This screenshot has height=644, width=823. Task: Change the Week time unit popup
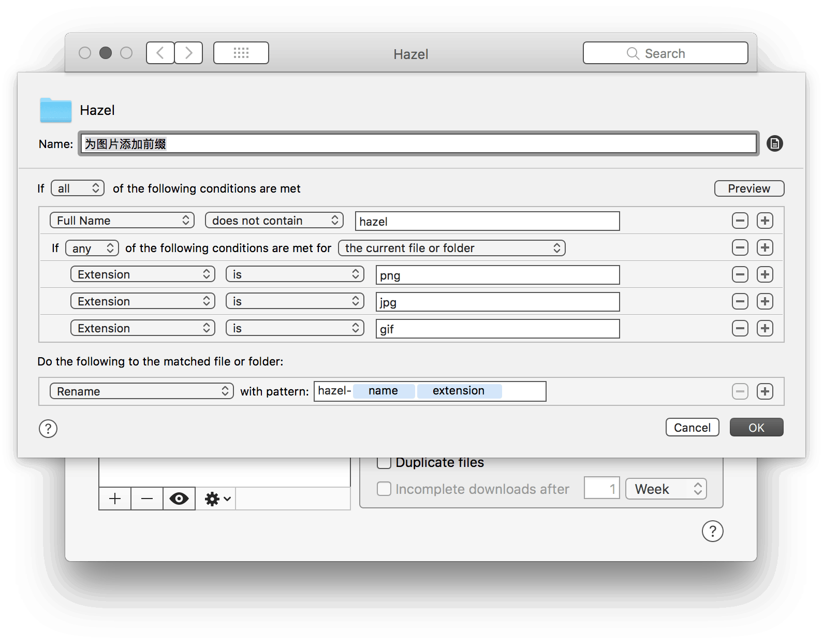(666, 489)
